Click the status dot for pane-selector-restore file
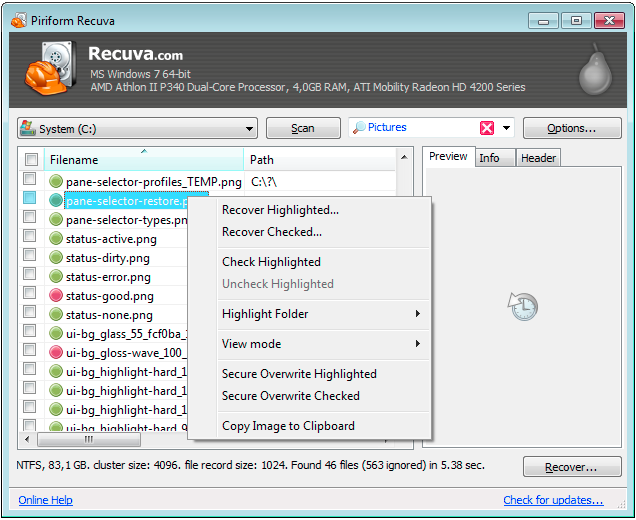636x520 pixels. click(56, 200)
